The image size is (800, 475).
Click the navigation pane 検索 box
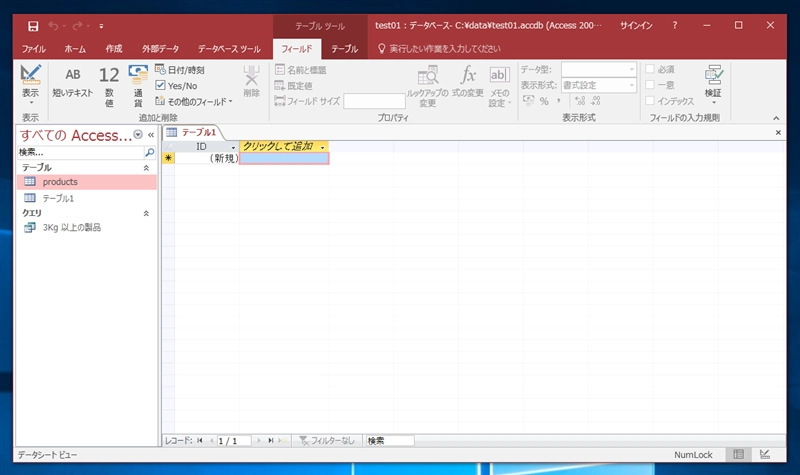coord(81,152)
